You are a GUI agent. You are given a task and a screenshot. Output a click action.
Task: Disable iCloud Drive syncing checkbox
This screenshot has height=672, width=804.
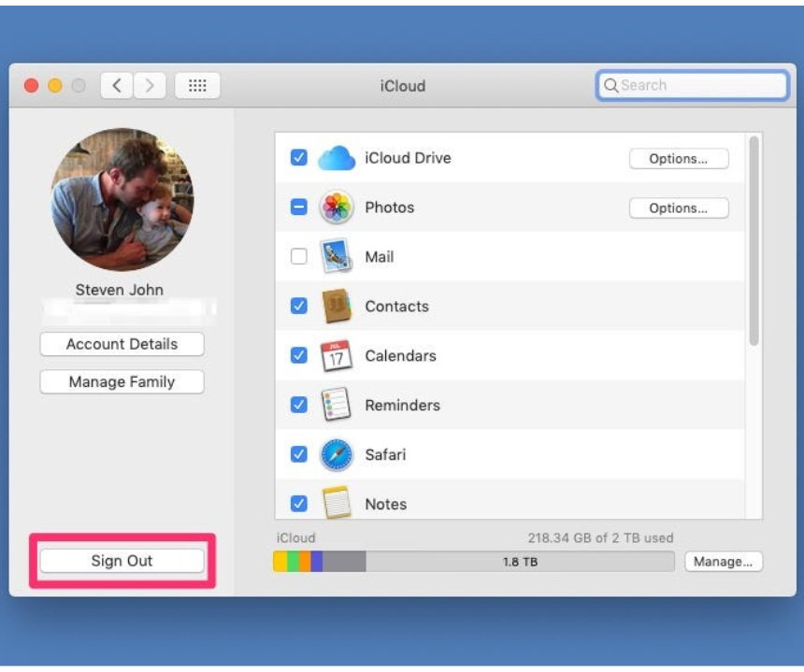click(296, 158)
